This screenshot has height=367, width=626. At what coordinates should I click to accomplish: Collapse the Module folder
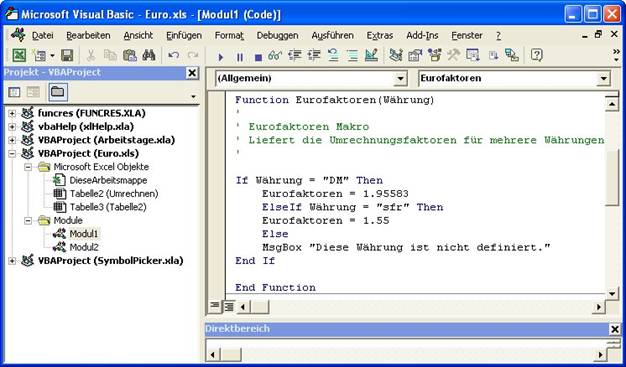[28, 220]
